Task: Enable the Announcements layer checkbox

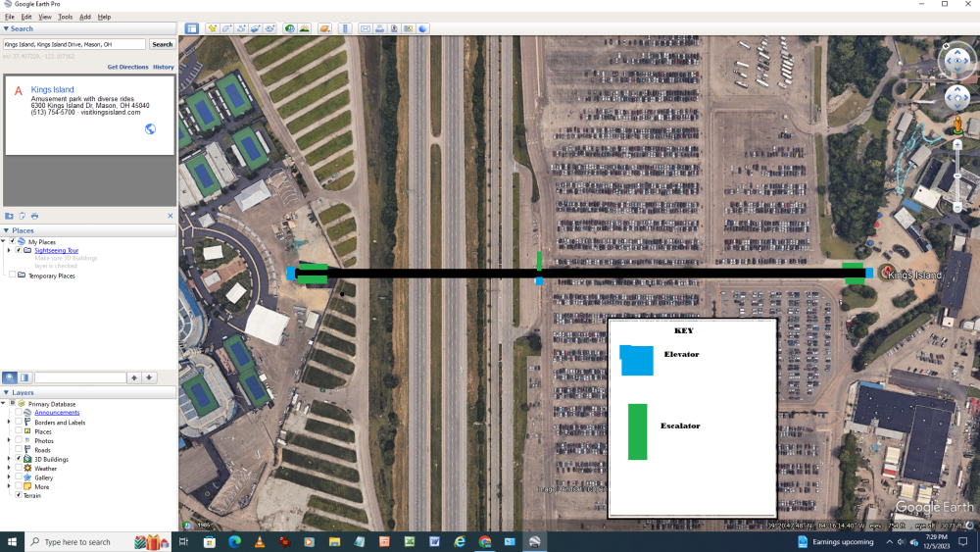Action: point(18,413)
